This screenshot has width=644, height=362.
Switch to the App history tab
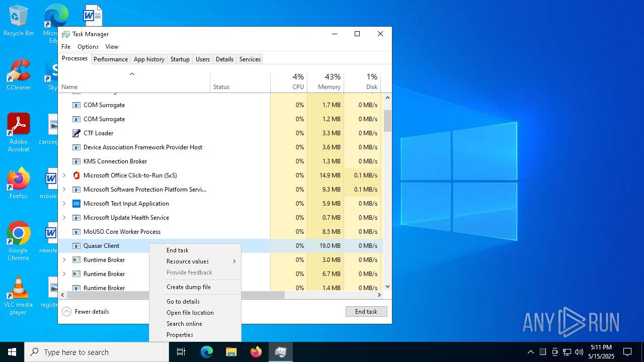coord(149,59)
